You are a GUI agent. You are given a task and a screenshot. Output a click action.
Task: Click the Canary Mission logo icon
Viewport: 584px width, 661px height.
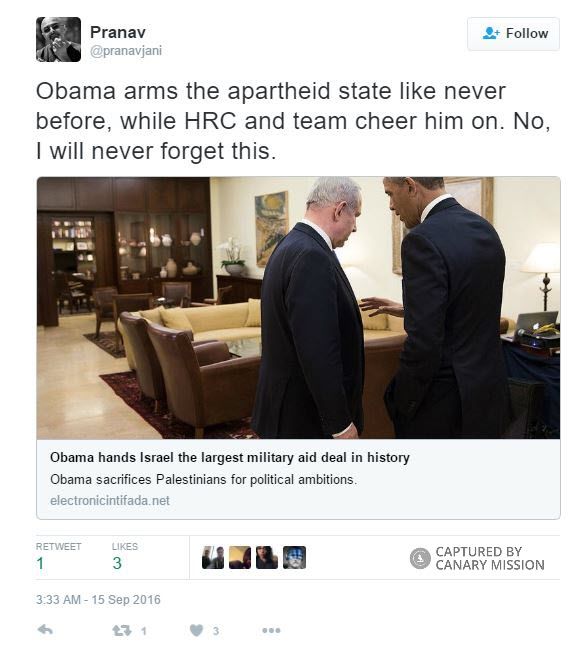click(420, 558)
